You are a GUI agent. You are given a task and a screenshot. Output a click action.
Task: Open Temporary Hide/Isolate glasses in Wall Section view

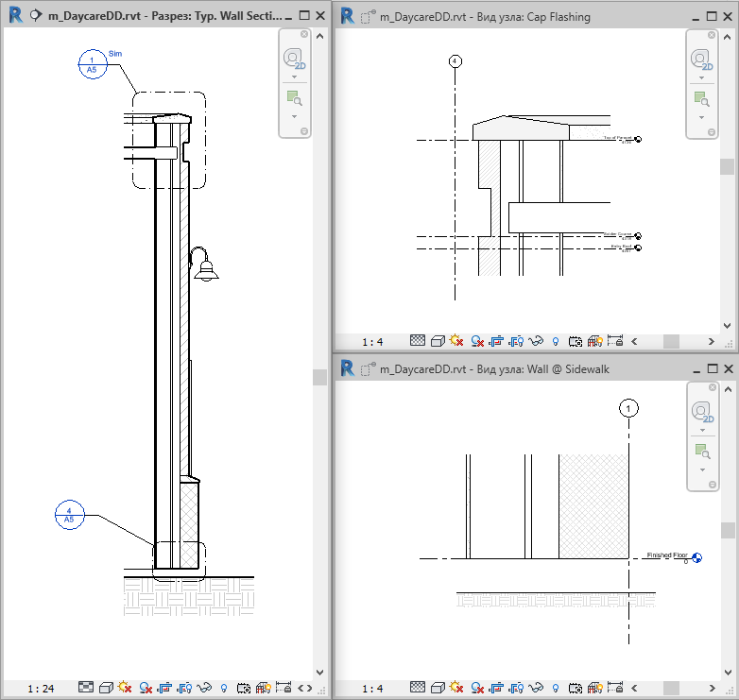point(204,688)
